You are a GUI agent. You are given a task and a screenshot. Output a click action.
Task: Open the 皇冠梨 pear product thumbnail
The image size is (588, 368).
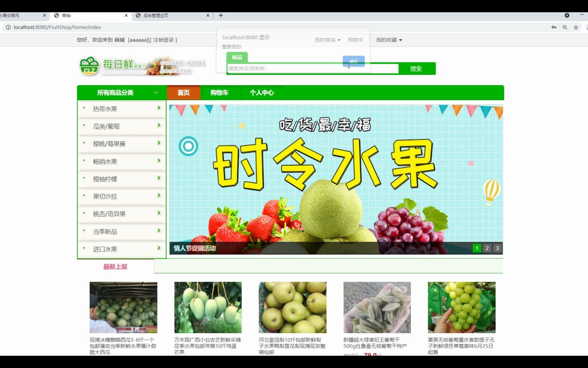point(293,307)
